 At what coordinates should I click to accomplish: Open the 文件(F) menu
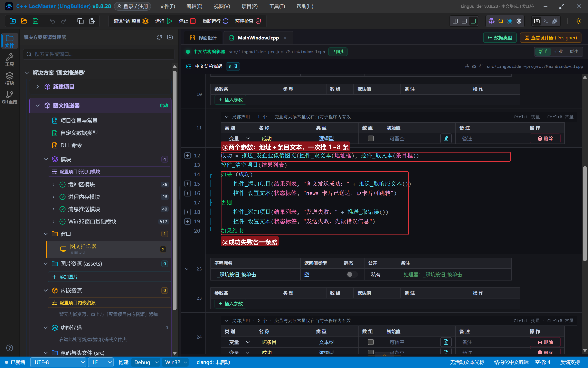pyautogui.click(x=167, y=6)
